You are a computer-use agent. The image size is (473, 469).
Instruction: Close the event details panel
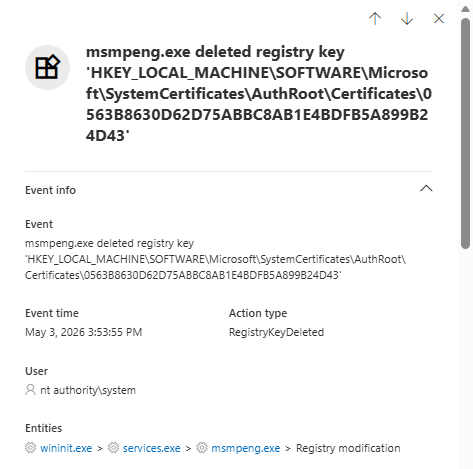[439, 19]
